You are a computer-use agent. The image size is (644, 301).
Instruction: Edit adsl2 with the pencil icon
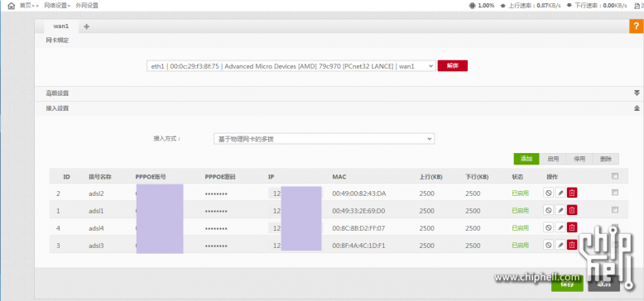click(x=560, y=193)
